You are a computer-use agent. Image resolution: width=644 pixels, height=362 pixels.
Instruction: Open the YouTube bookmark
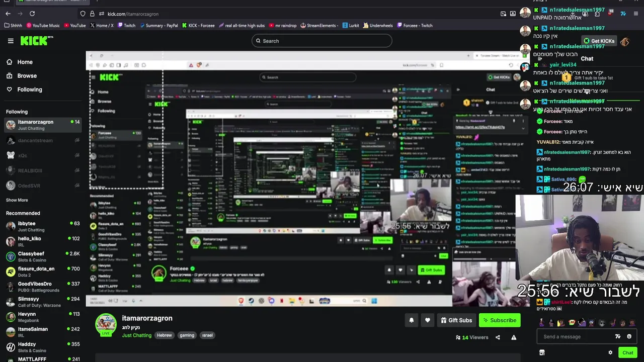pyautogui.click(x=74, y=26)
